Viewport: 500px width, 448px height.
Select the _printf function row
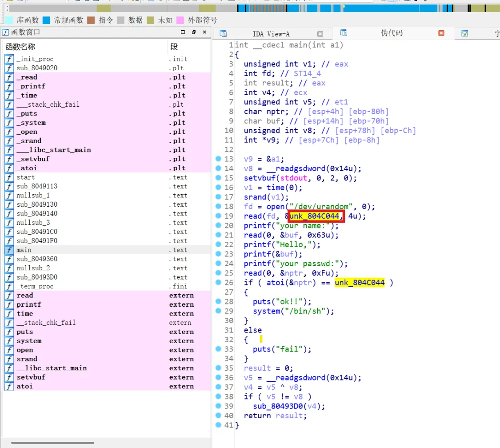point(107,86)
